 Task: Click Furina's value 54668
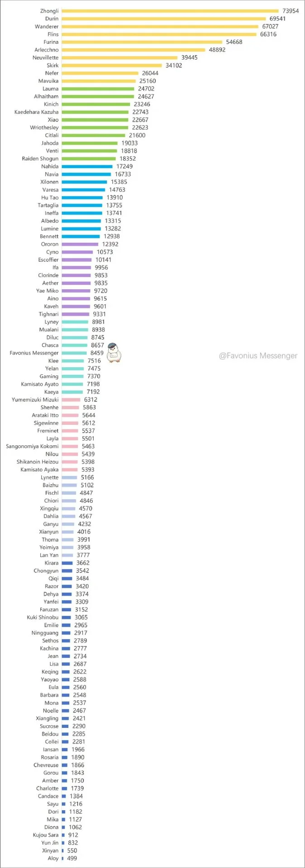234,42
